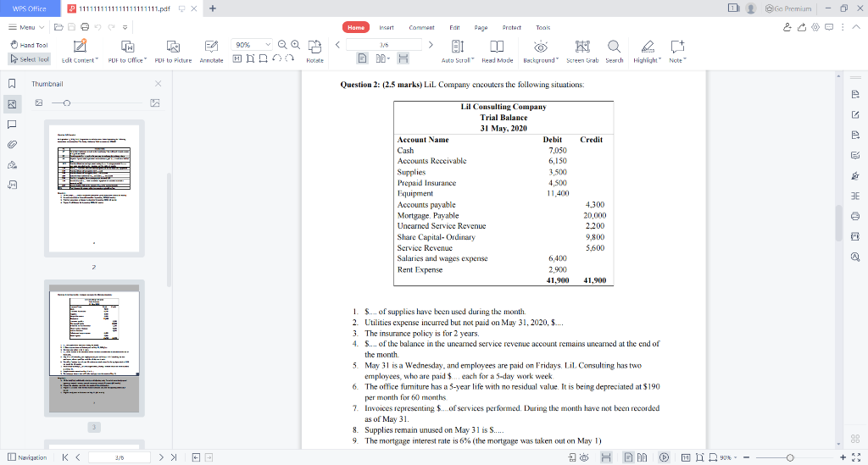Go to next page in ribbon
Viewport: 868px width, 465px height.
[x=431, y=44]
